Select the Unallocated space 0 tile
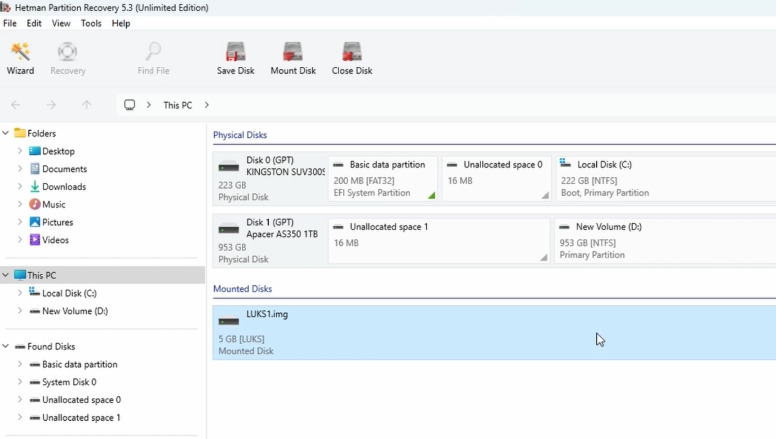Viewport: 776px width, 439px height. (x=496, y=179)
